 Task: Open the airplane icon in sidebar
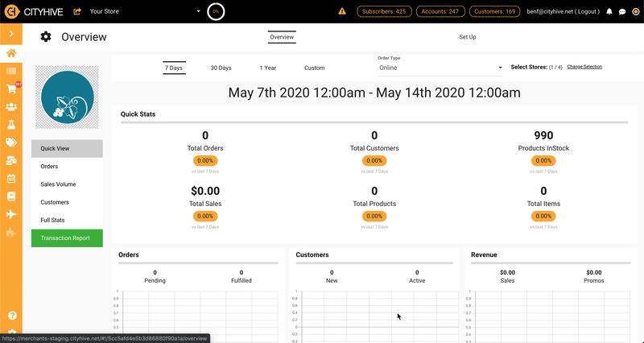11,214
